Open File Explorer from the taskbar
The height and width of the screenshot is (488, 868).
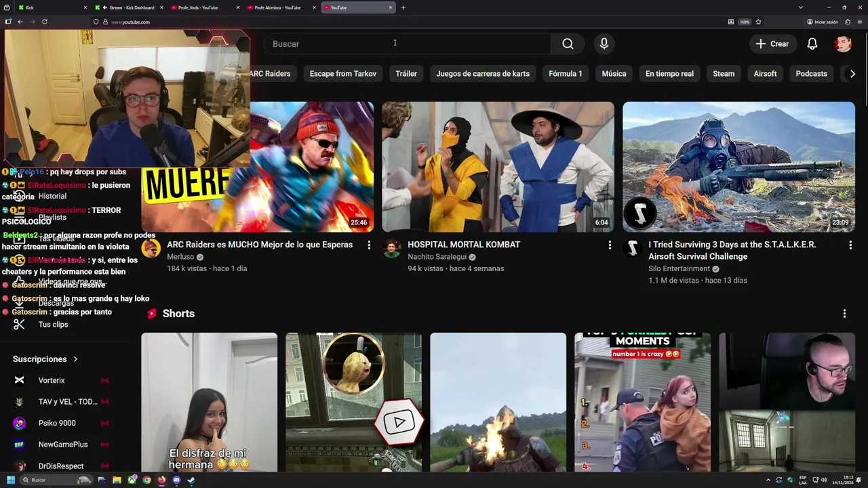point(117,480)
